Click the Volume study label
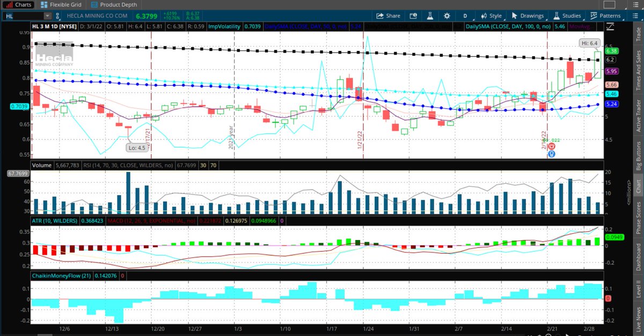644x336 pixels. (x=41, y=165)
